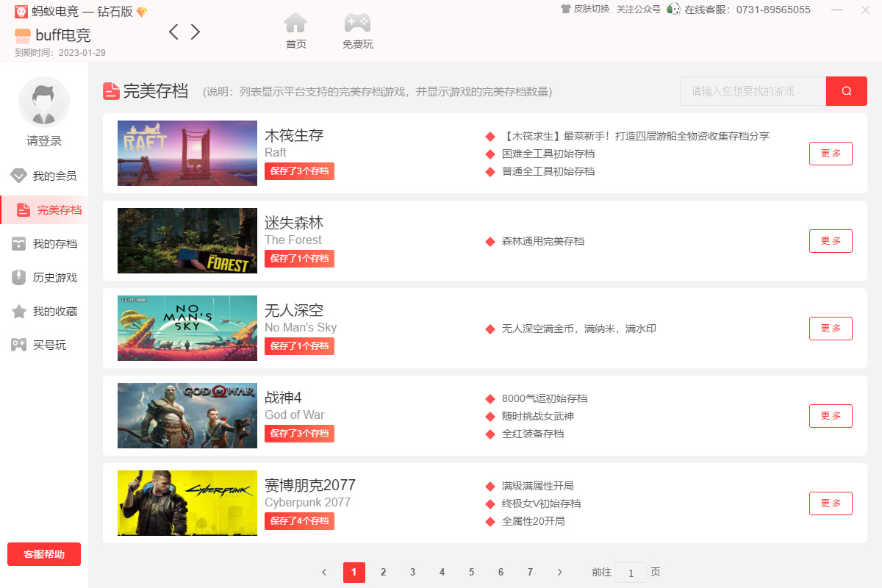Click the 皮肤切换 shirt icon
Viewport: 882px width, 588px height.
(565, 10)
